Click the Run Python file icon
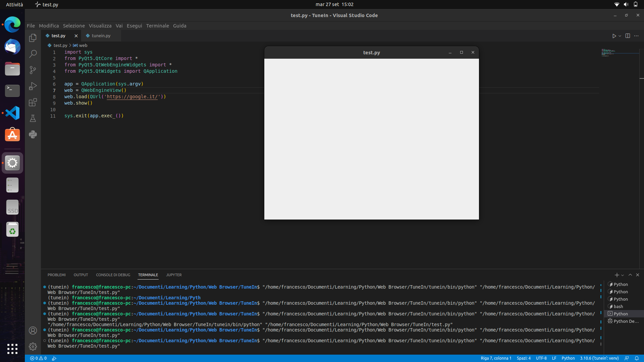 614,35
